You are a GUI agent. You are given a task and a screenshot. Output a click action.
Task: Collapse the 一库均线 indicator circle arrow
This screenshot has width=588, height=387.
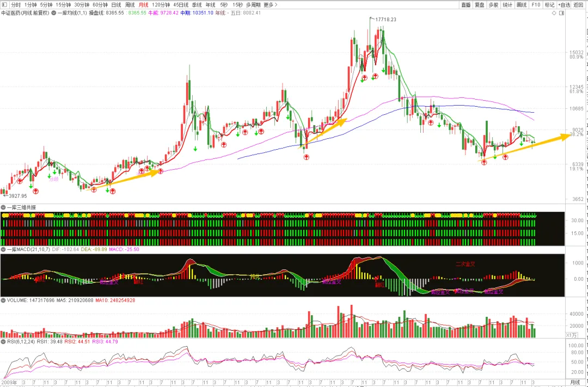54,13
